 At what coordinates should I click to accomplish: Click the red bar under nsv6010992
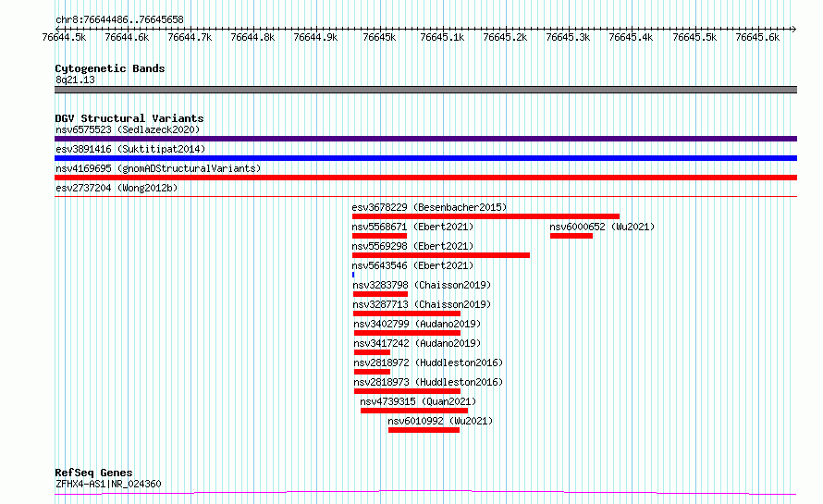[424, 430]
